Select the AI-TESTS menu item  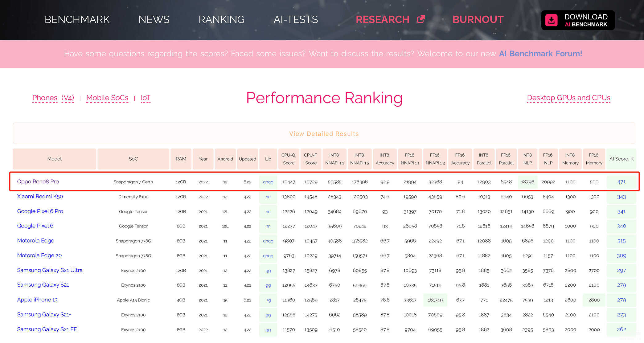click(x=296, y=19)
